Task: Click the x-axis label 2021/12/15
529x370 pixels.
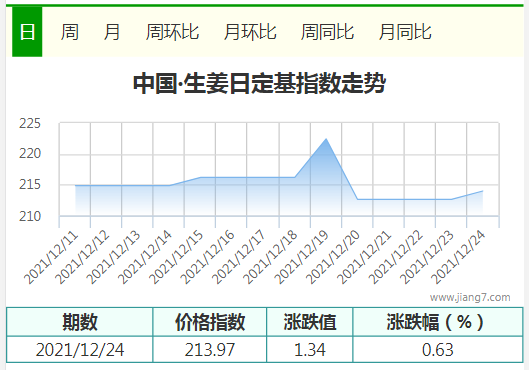Action: tap(176, 258)
